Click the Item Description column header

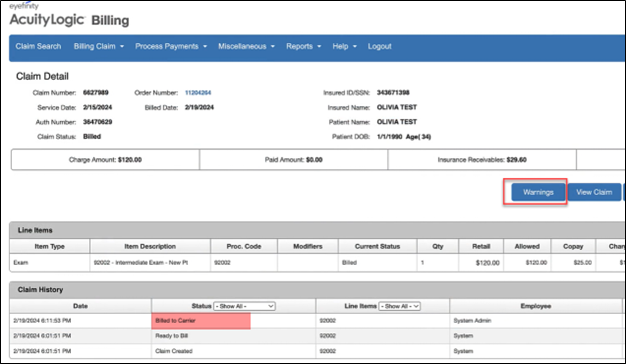150,246
